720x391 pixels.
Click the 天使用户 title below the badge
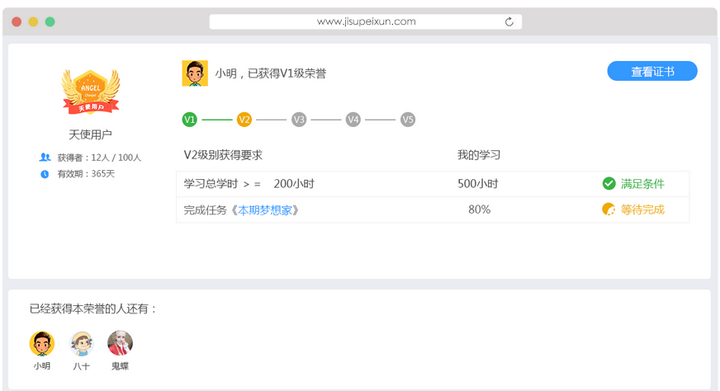tap(90, 134)
